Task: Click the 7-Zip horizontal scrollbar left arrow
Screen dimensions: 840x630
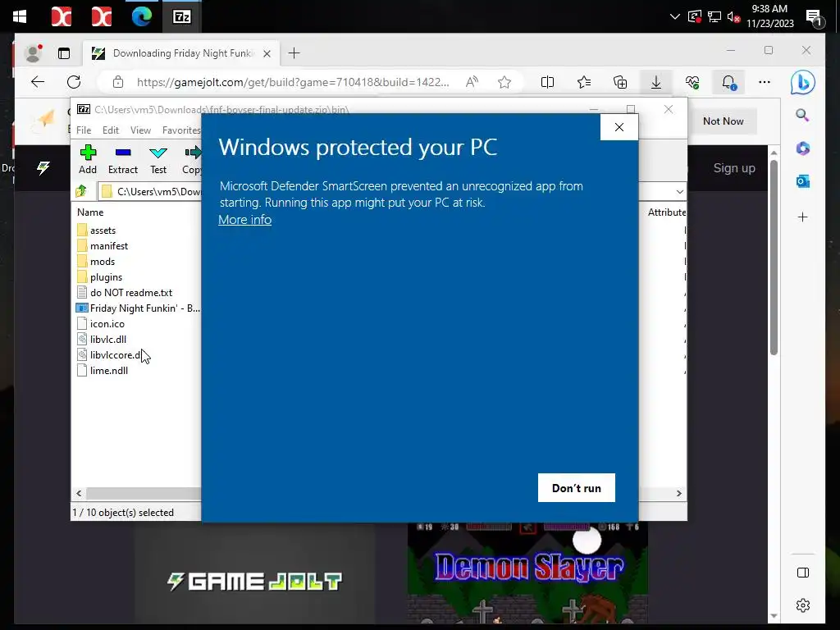Action: (x=79, y=493)
